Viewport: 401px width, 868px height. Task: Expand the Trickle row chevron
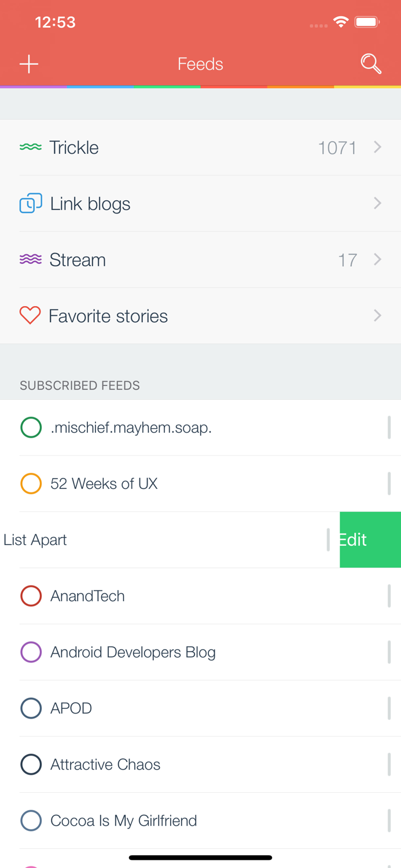(377, 148)
